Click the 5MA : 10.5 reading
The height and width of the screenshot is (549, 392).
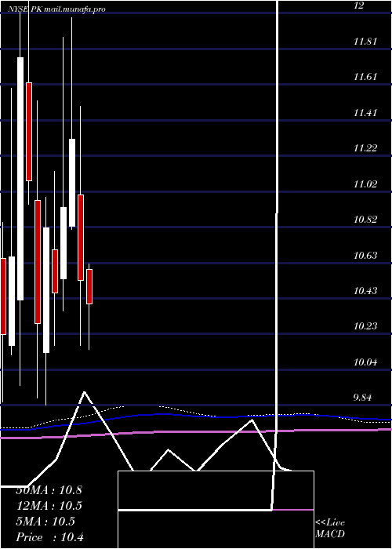pos(45,522)
